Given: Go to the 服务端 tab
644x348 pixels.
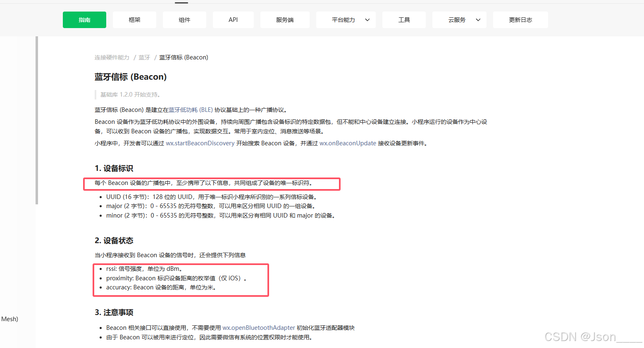Looking at the screenshot, I should pyautogui.click(x=285, y=20).
